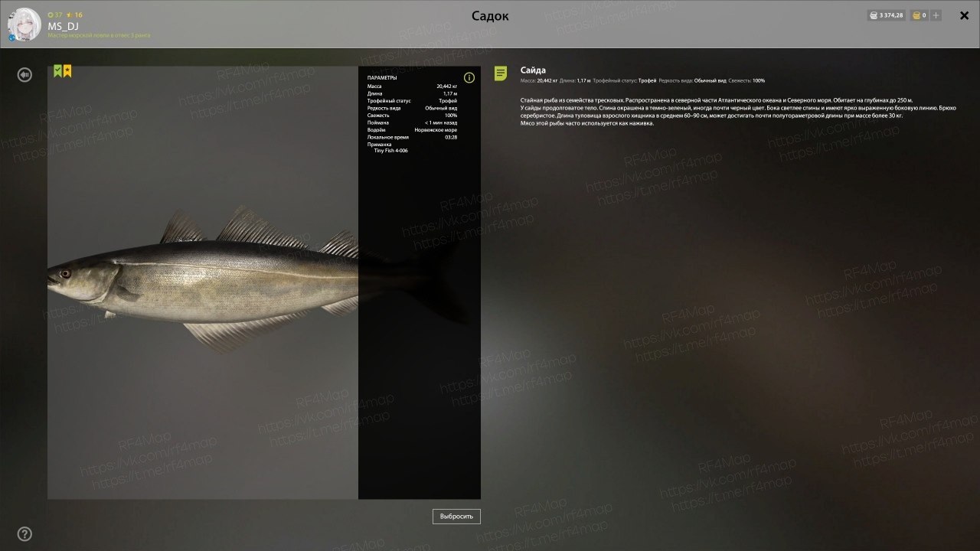Click the rank title 'Мастер морской ловли в отвес 3 ранга'
980x551 pixels.
tap(99, 35)
